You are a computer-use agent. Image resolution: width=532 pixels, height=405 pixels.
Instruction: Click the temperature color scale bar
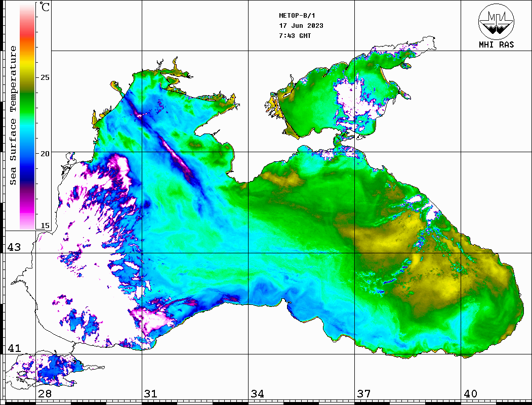27,117
